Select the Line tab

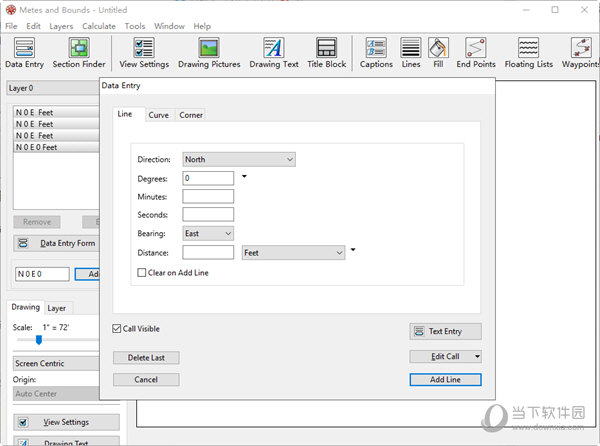coord(125,114)
